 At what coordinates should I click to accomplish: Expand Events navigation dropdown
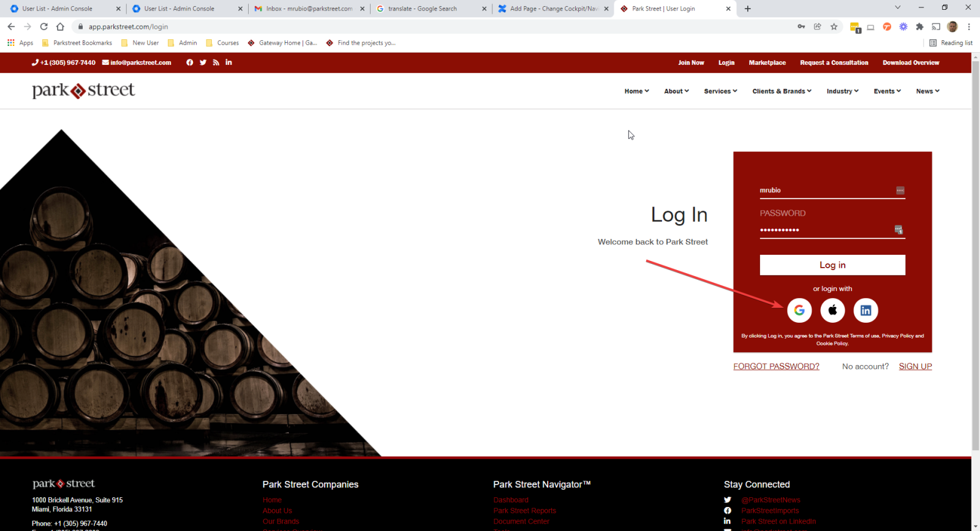pyautogui.click(x=888, y=91)
